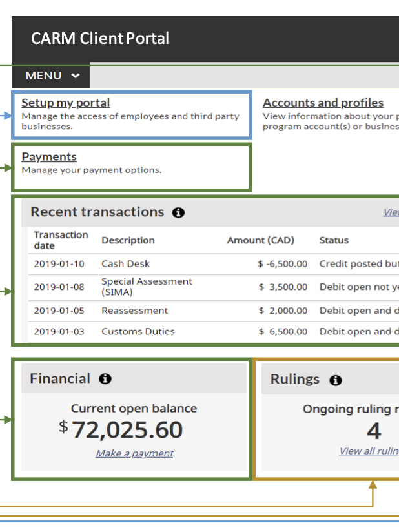Click the Credit posted status cell
The height and width of the screenshot is (532, 399).
pos(359,264)
